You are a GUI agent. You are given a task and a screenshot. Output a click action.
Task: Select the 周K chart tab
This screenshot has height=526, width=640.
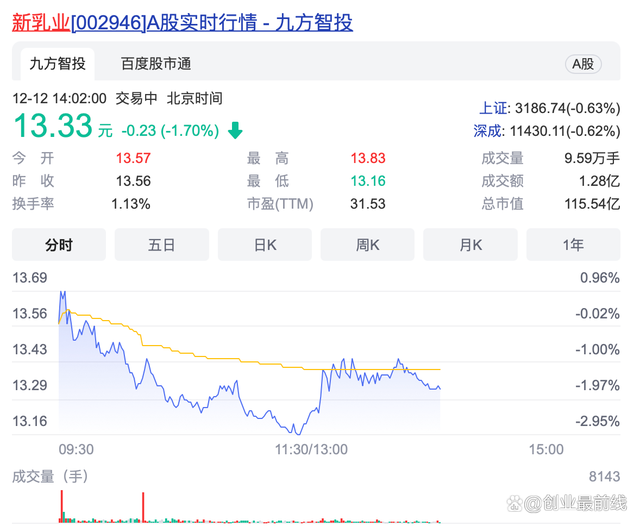tap(367, 245)
